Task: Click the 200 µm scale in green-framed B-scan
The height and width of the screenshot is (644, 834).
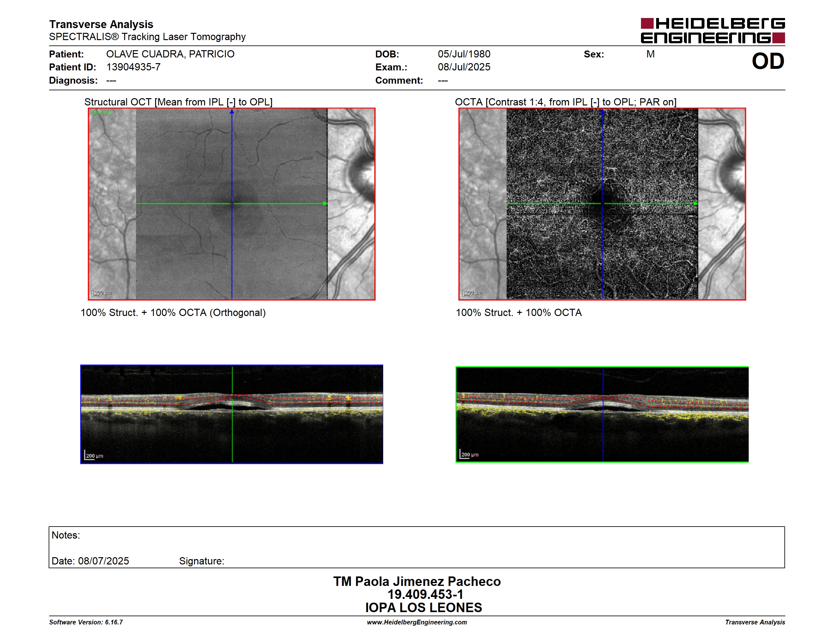Action: coord(469,454)
